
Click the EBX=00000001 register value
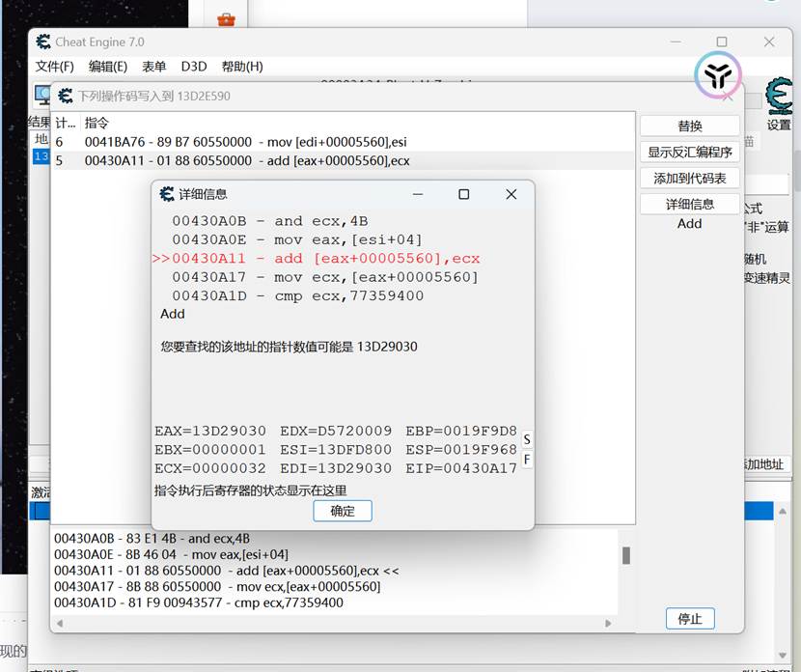coord(210,450)
